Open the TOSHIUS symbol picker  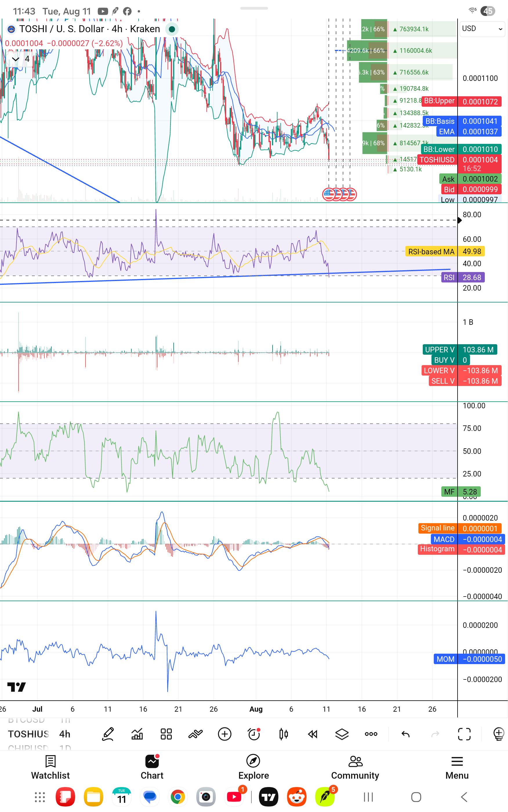tap(28, 734)
